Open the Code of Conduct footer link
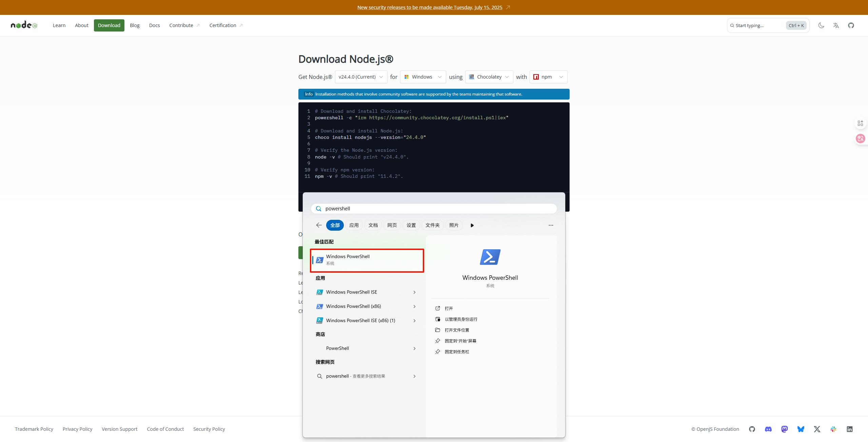The image size is (868, 442). coord(165,429)
